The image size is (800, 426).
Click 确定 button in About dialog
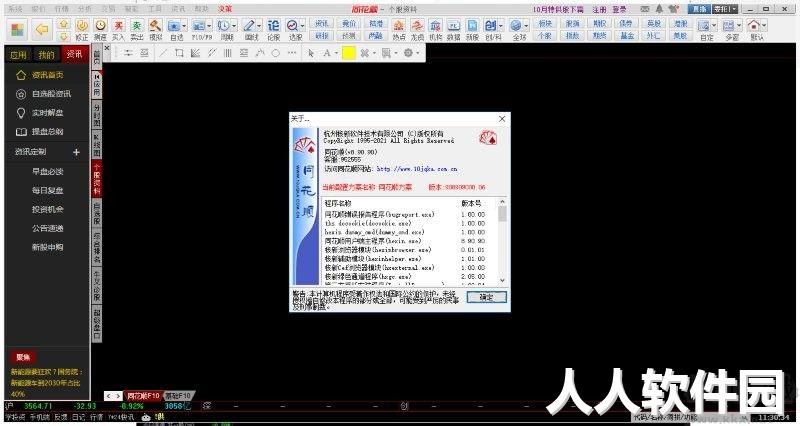pyautogui.click(x=486, y=297)
